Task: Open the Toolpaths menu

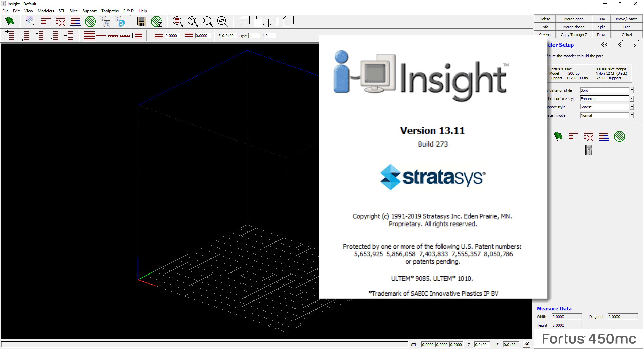Action: point(110,11)
